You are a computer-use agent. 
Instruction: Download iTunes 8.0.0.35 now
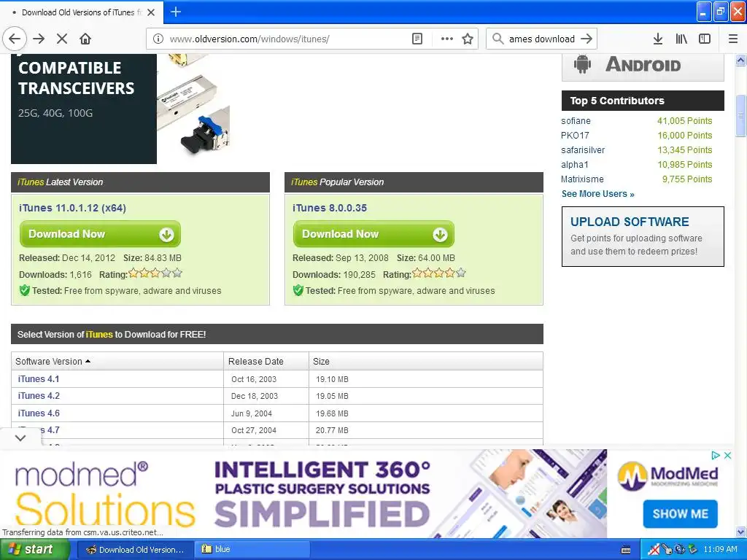pos(373,234)
